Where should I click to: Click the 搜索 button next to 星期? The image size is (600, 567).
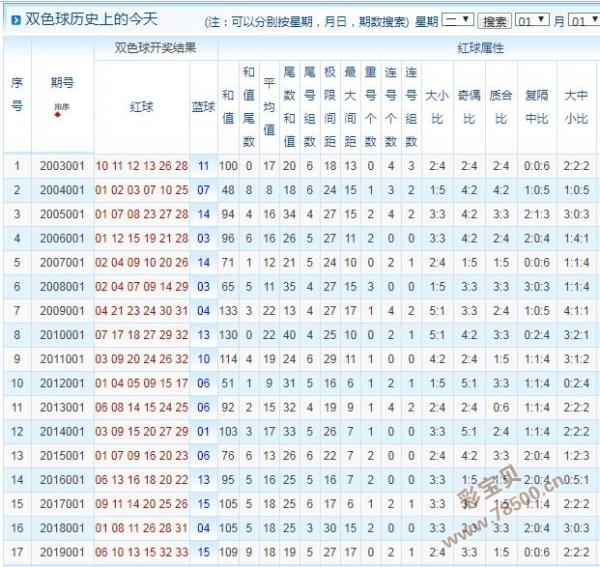pyautogui.click(x=494, y=21)
